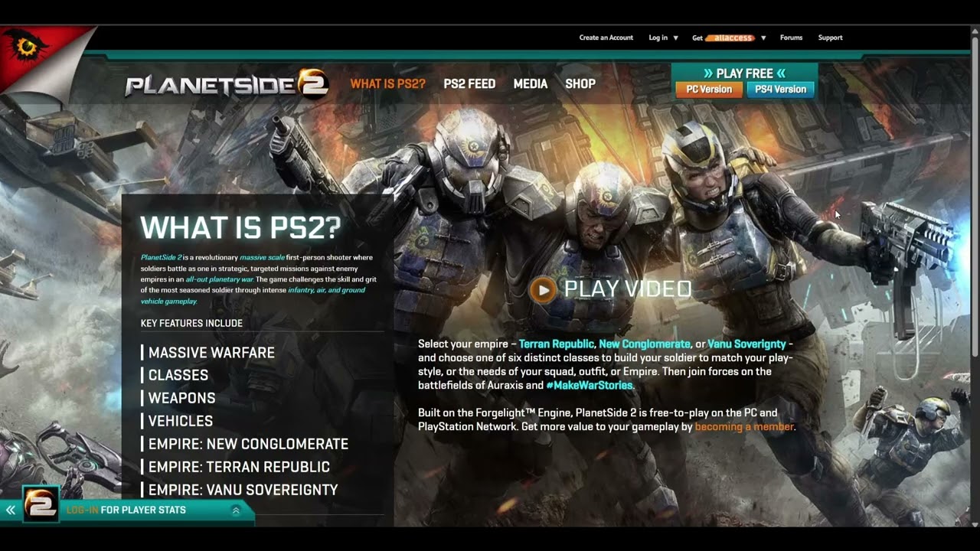Click Create an Account link
The image size is (980, 551).
[x=606, y=37]
